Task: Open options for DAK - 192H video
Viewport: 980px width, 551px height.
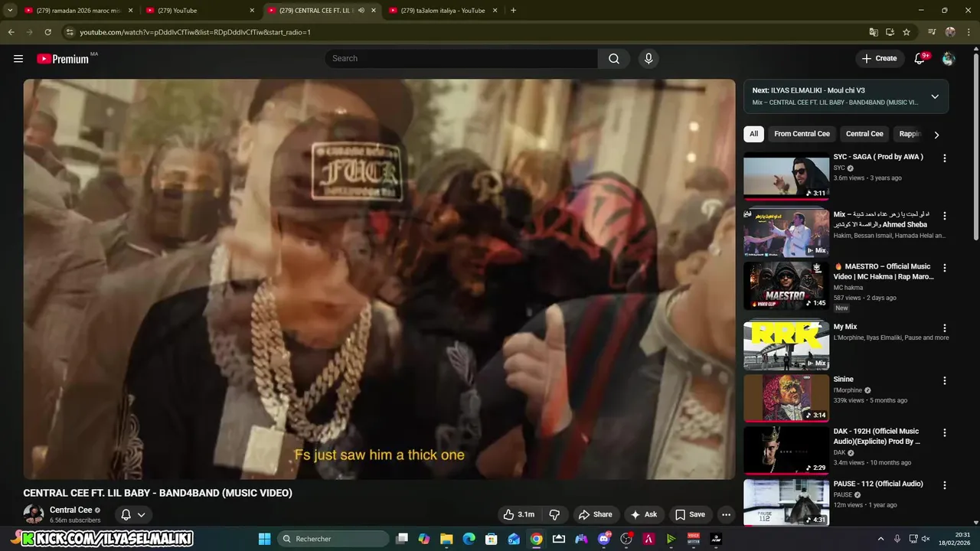Action: click(x=944, y=432)
